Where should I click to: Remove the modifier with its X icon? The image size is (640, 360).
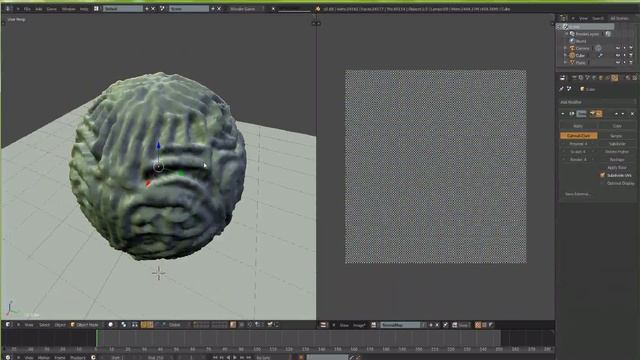coord(633,114)
